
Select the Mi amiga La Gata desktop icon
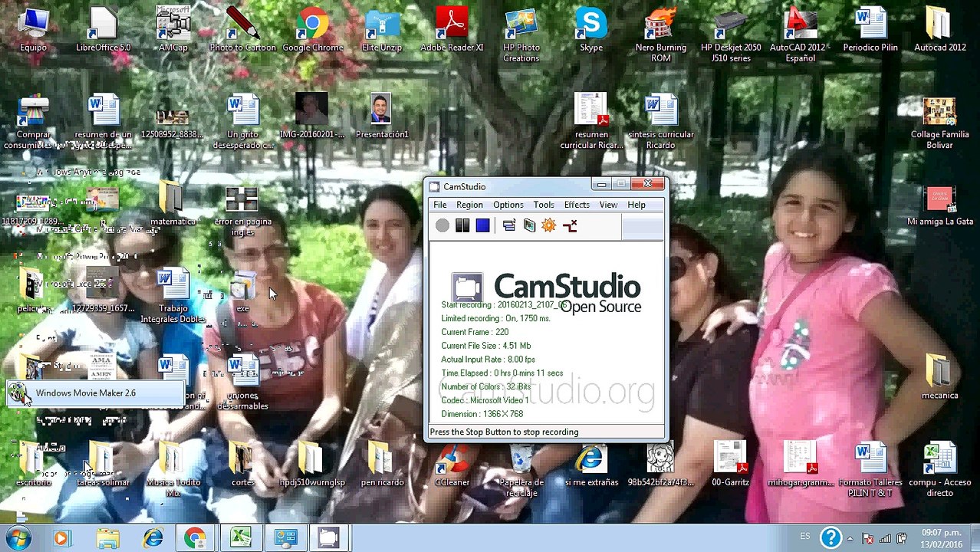click(940, 207)
